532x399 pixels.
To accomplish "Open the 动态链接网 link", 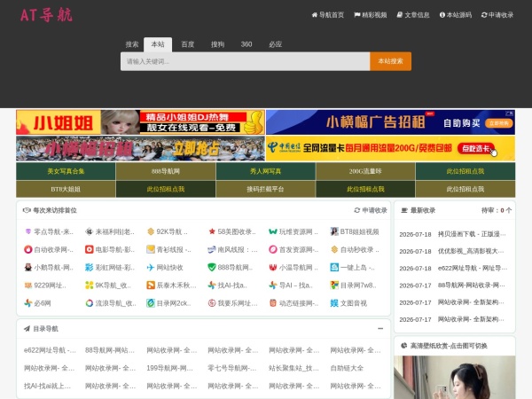I will pos(299,303).
